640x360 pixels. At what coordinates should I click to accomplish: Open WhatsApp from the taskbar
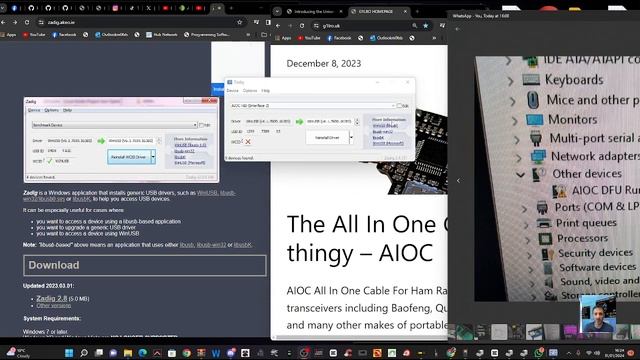tap(538, 353)
